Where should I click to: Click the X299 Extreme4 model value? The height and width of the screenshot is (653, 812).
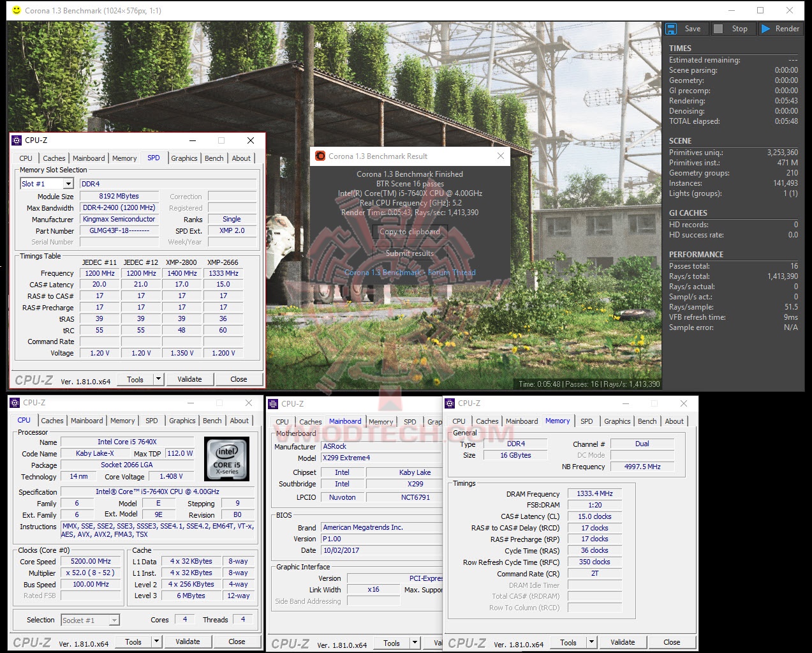click(381, 458)
